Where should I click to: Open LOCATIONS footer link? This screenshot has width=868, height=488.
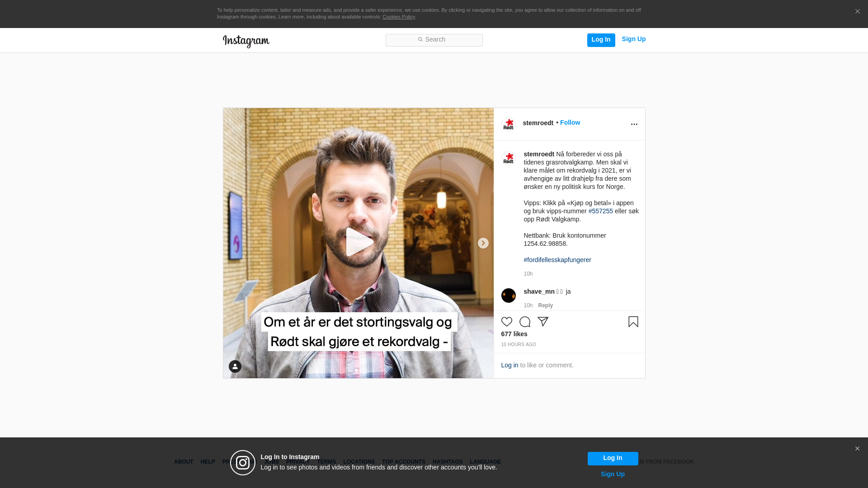click(359, 462)
